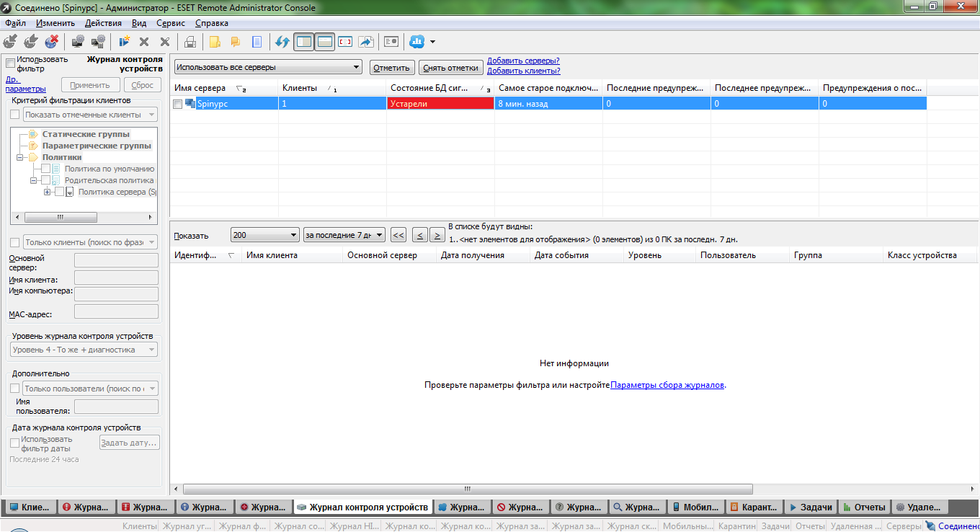Open the tab with magnifier icon
The width and height of the screenshot is (980, 532).
click(x=637, y=507)
